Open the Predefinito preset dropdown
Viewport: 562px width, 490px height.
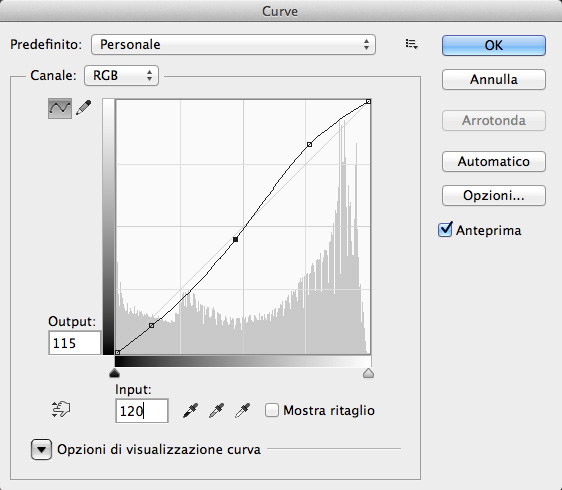233,44
